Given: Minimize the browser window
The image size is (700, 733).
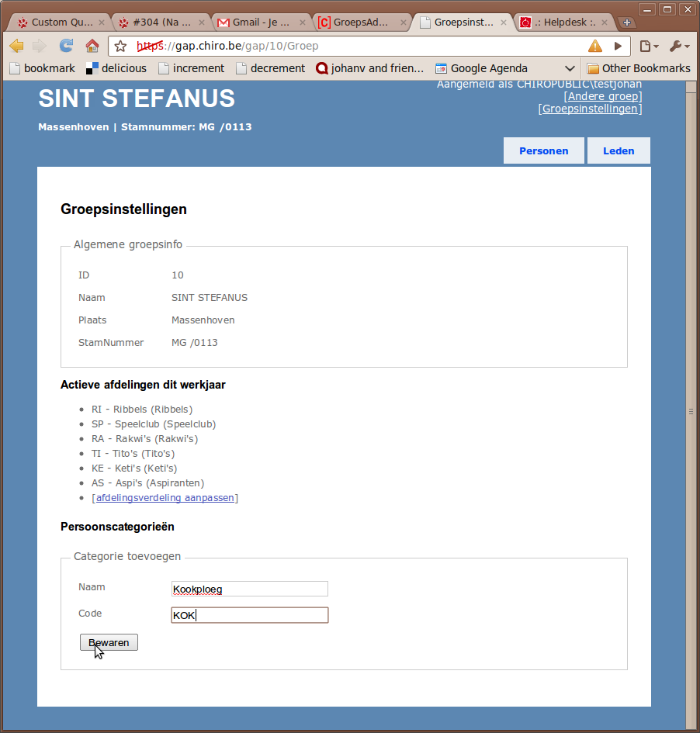Looking at the screenshot, I should (647, 9).
